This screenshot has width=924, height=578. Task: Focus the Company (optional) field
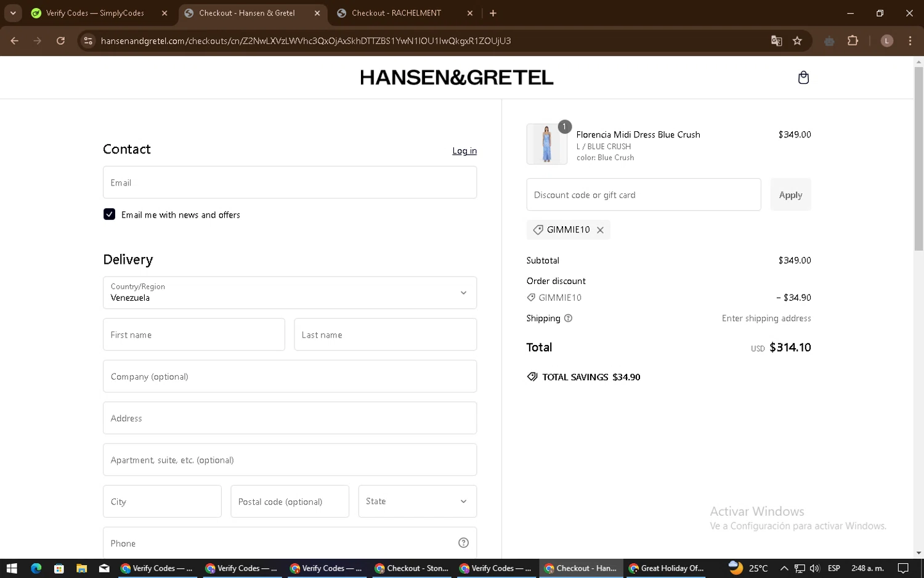pos(290,377)
